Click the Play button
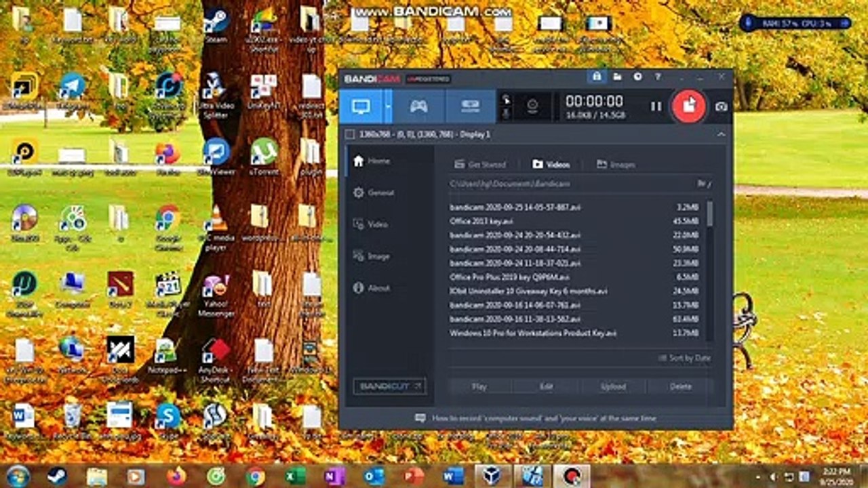The height and width of the screenshot is (488, 868). 479,386
